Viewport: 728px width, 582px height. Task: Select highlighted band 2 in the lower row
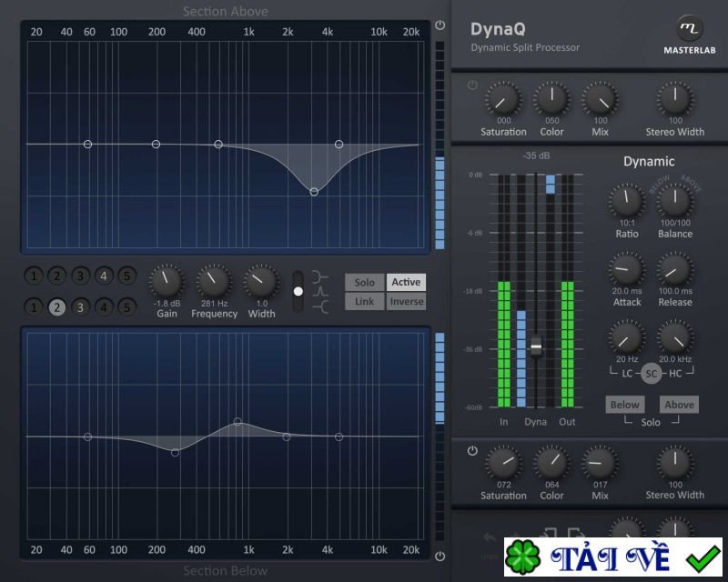[56, 307]
